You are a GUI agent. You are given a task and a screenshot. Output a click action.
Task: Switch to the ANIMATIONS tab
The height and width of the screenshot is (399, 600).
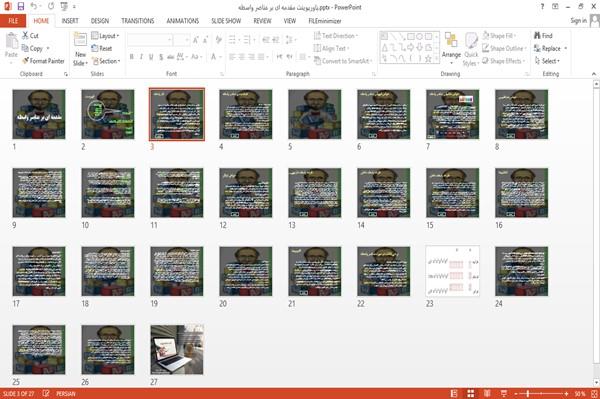point(183,21)
